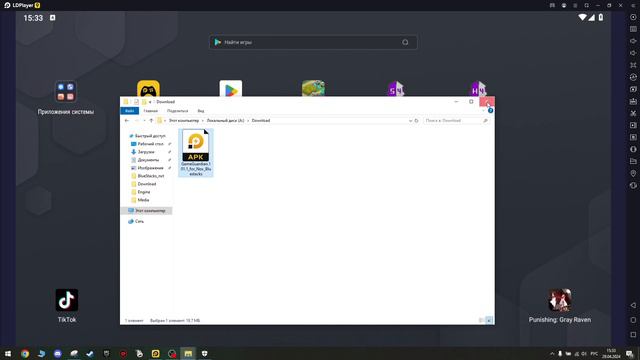Launch TikTok on the LDPlayer home
640x360 pixels.
point(67,306)
